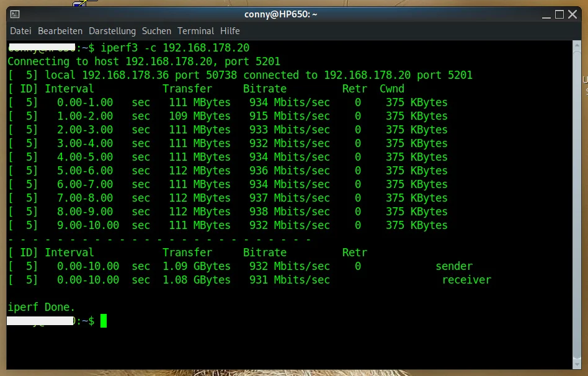Click the 933 Mbits/sec bitrate value
588x376 pixels.
(290, 130)
